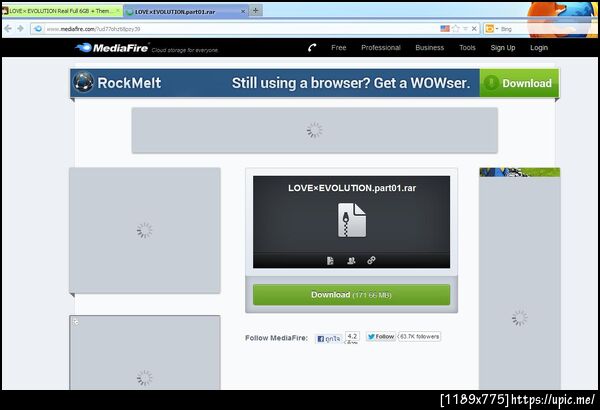Screen dimensions: 600x410
Task: Click the MediaFire logo
Action: point(112,48)
